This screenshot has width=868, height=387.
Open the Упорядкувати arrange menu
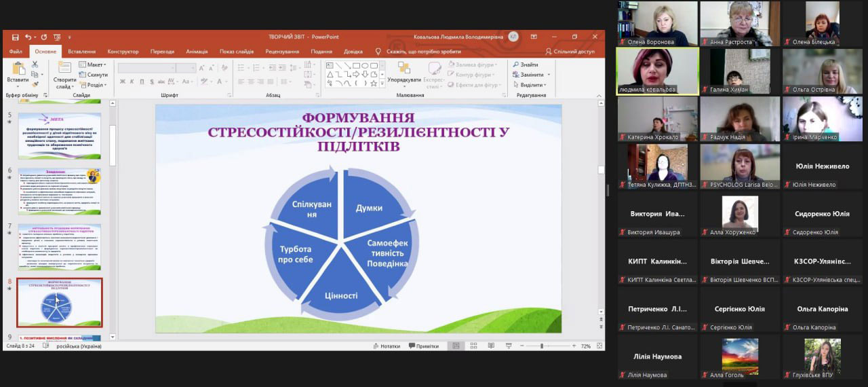[x=405, y=75]
